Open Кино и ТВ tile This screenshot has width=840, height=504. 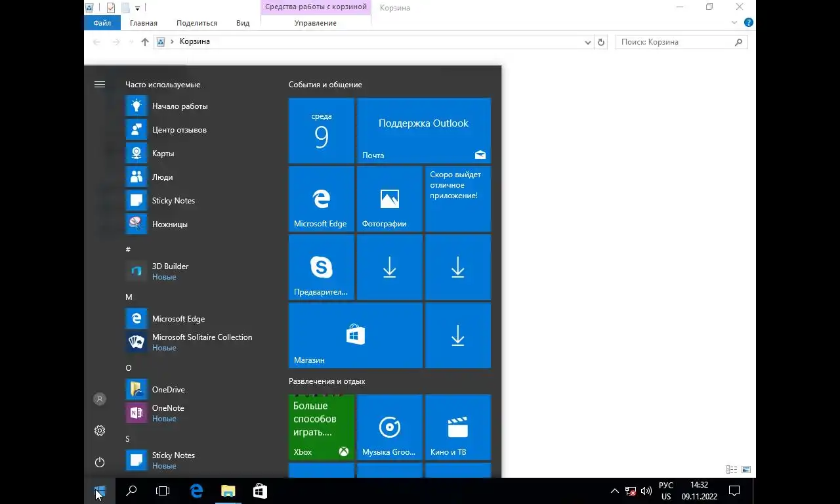(x=458, y=427)
